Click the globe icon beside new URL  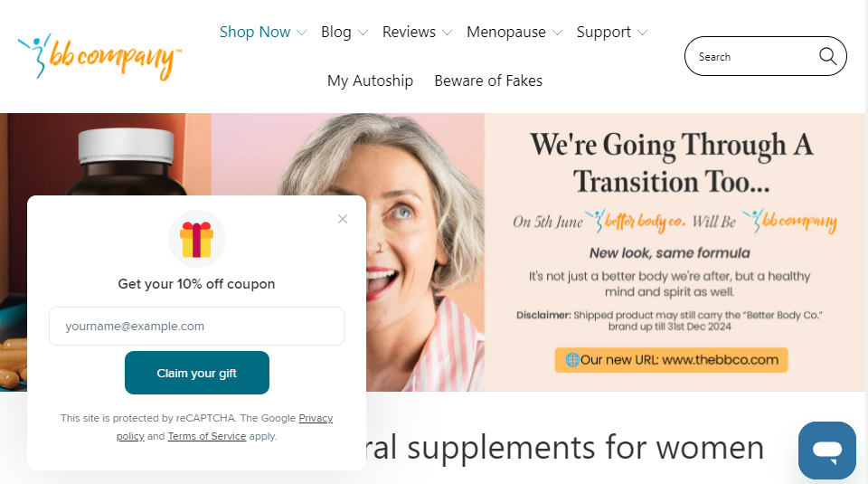[x=572, y=360]
